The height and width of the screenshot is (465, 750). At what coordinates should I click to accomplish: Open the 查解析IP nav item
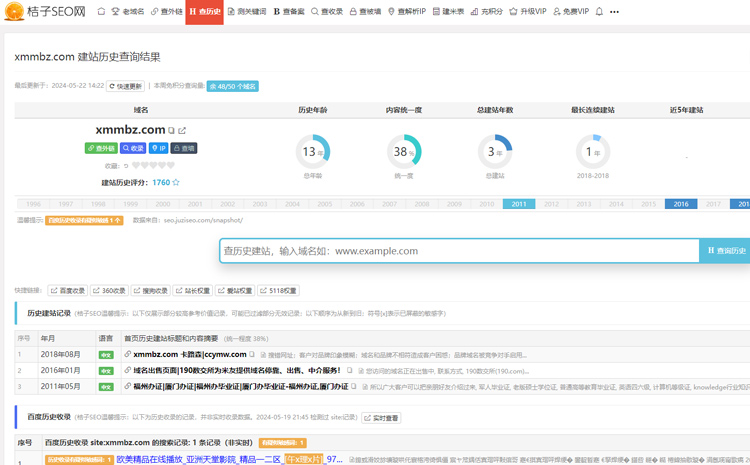[407, 11]
